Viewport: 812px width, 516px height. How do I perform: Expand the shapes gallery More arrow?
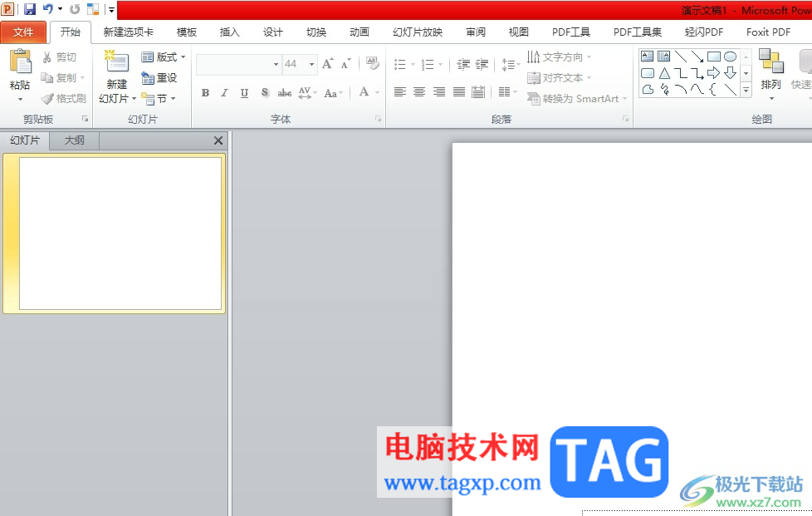pyautogui.click(x=746, y=90)
